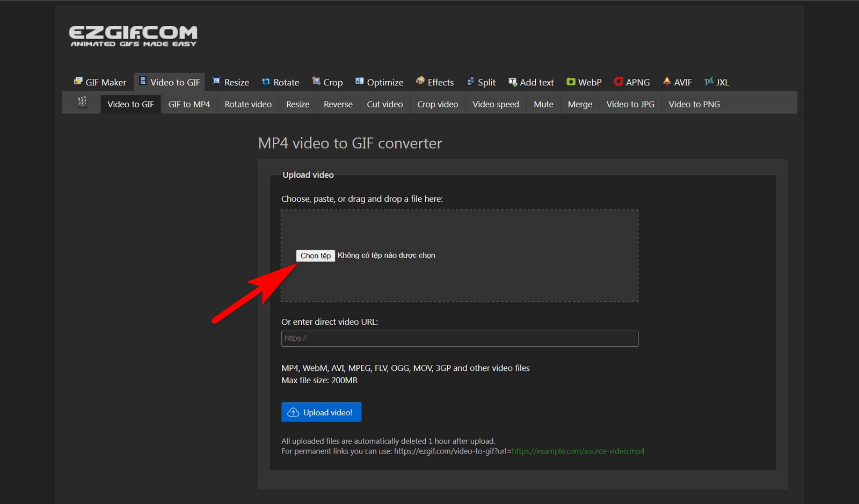Click the AVIF icon
The width and height of the screenshot is (859, 504).
pos(667,82)
